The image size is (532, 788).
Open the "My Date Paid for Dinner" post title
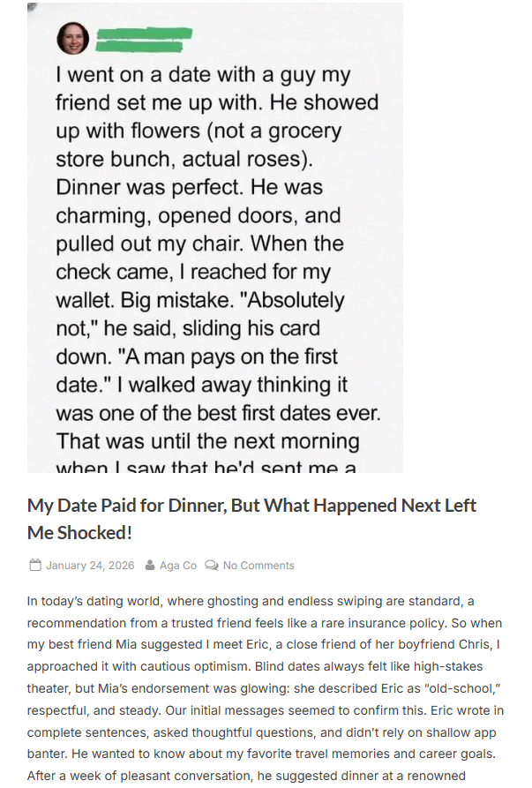pyautogui.click(x=251, y=506)
